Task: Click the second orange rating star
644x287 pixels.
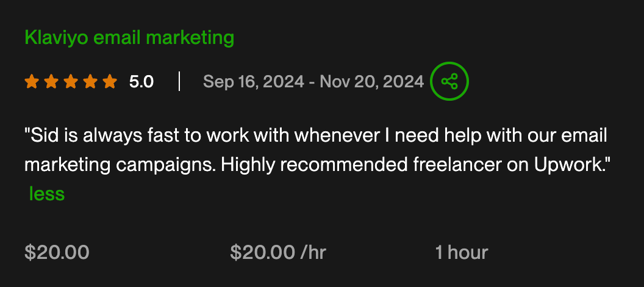Action: coord(51,81)
